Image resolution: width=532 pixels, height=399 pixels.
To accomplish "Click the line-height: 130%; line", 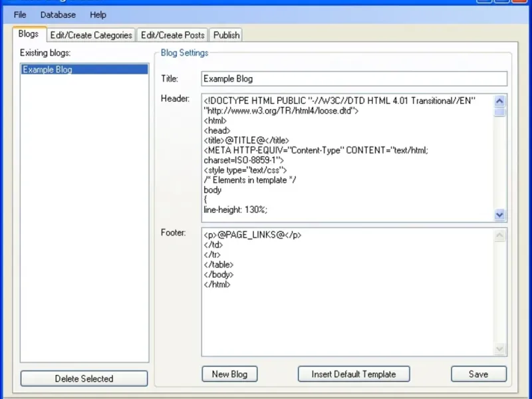I will (235, 209).
